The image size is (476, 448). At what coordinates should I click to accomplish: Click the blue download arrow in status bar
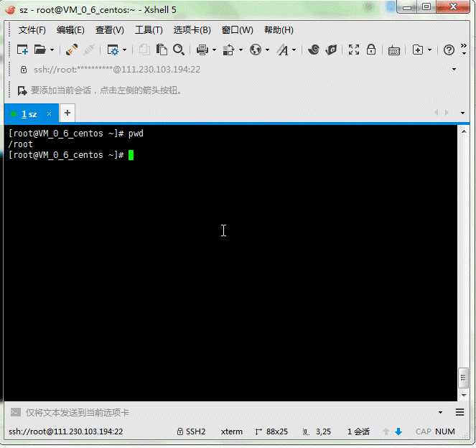[x=398, y=431]
